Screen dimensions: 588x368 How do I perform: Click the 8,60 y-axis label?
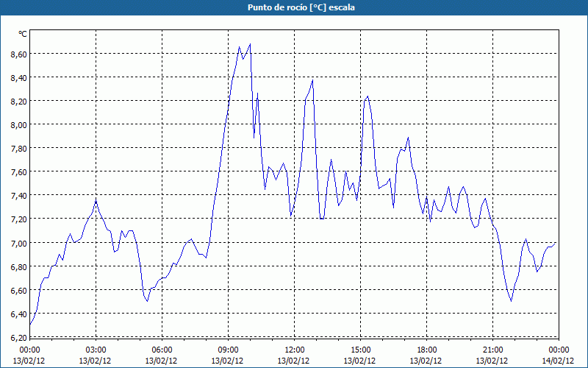19,54
